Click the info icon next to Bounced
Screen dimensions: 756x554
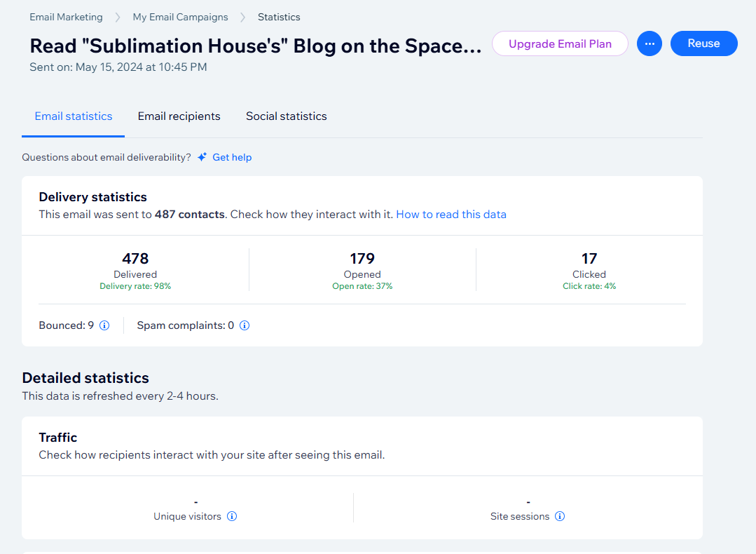104,325
